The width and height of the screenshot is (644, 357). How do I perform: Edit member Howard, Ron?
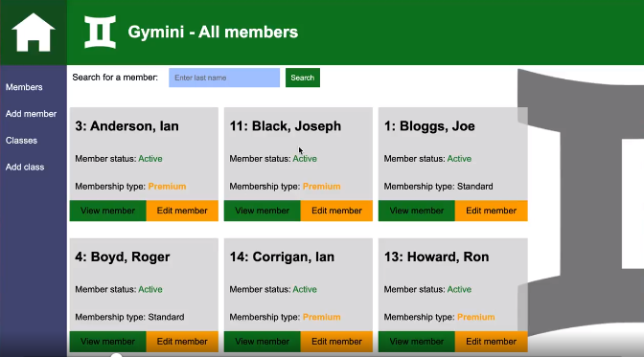click(x=492, y=342)
